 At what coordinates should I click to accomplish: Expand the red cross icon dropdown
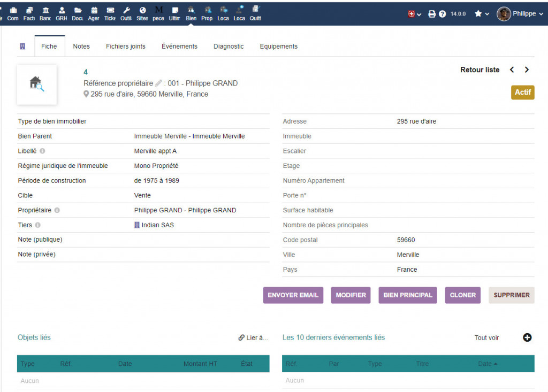414,14
